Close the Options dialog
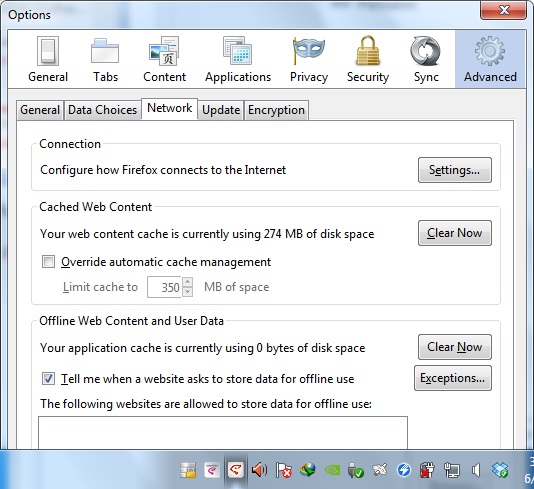This screenshot has width=534, height=489. pos(503,10)
